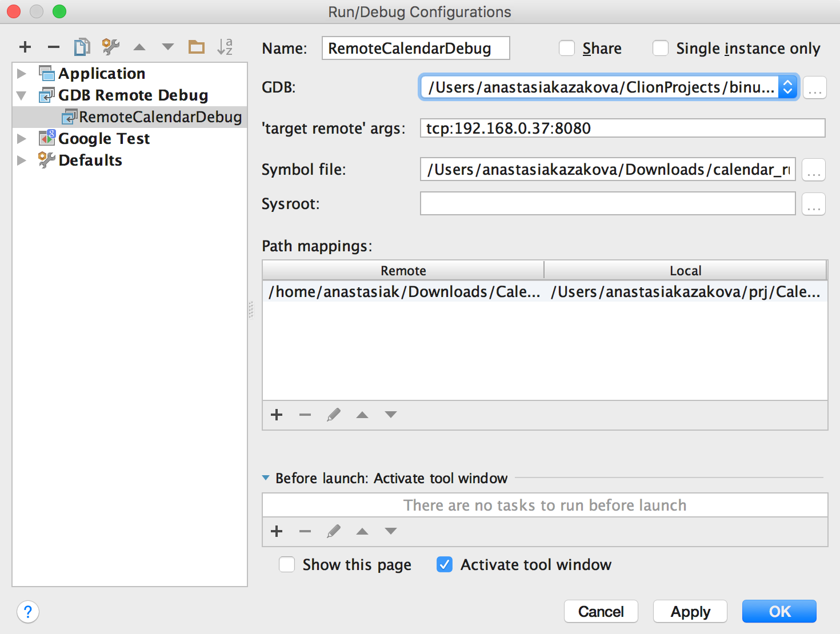This screenshot has width=840, height=634.
Task: Expand the Application tree node
Action: click(x=22, y=74)
